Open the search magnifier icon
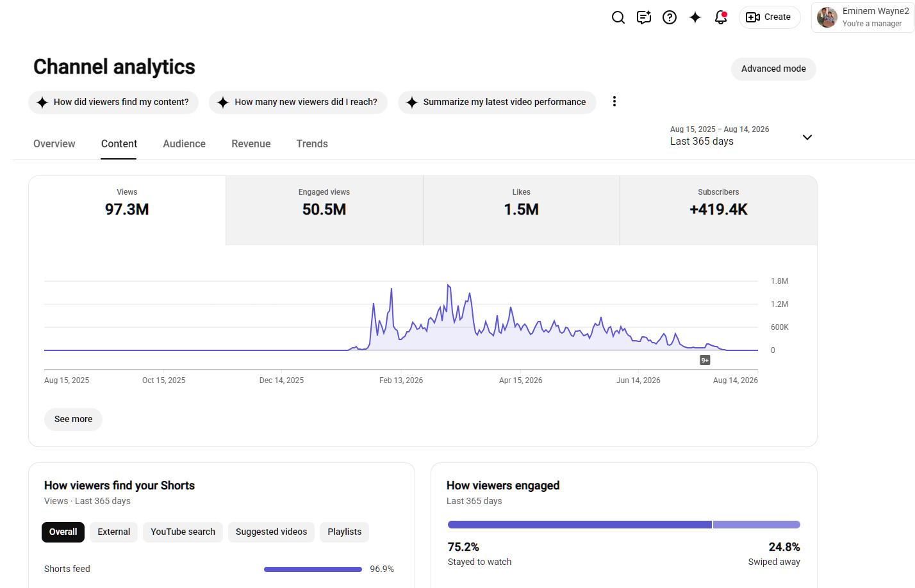This screenshot has width=915, height=588. tap(618, 17)
